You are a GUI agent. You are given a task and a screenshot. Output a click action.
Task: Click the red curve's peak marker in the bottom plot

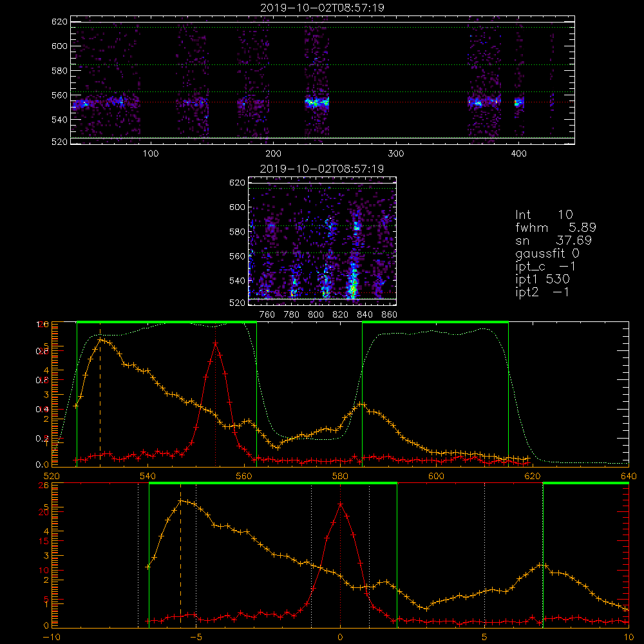coord(340,504)
